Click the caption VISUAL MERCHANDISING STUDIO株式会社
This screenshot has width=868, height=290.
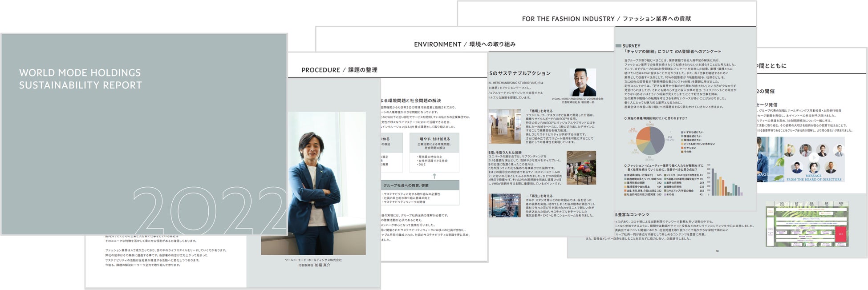pyautogui.click(x=577, y=99)
